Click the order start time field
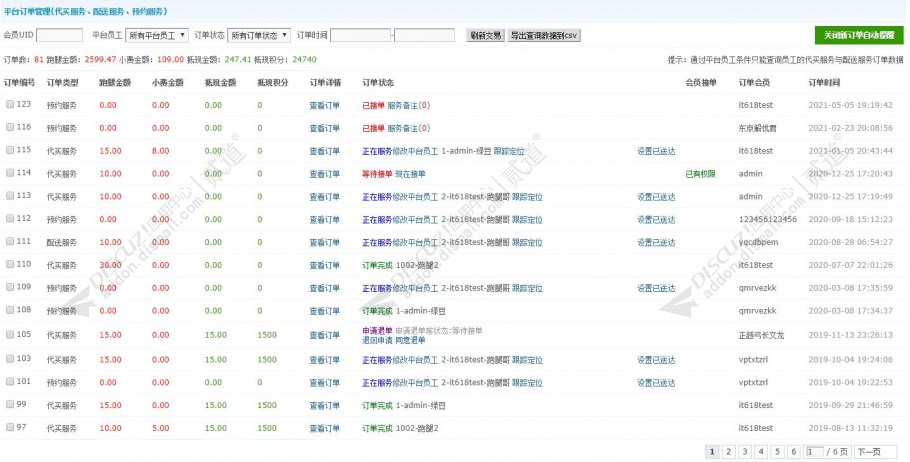 pyautogui.click(x=360, y=35)
